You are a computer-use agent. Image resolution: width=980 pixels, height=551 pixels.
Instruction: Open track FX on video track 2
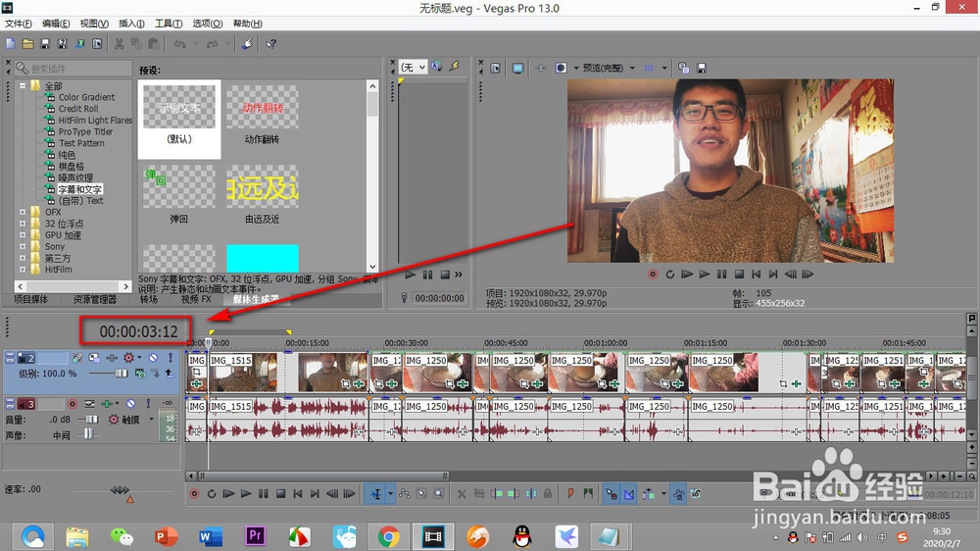pyautogui.click(x=112, y=358)
